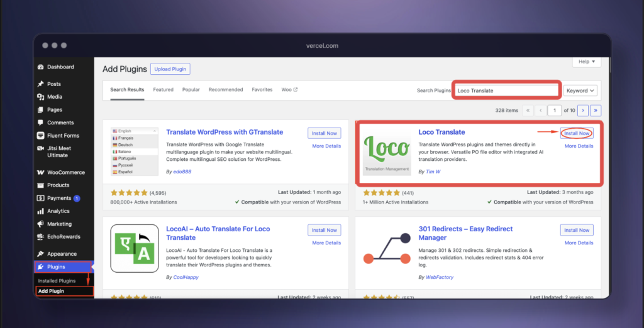Viewport: 644px width, 328px height.
Task: Open More Details for GTranslate plugin
Action: (326, 146)
